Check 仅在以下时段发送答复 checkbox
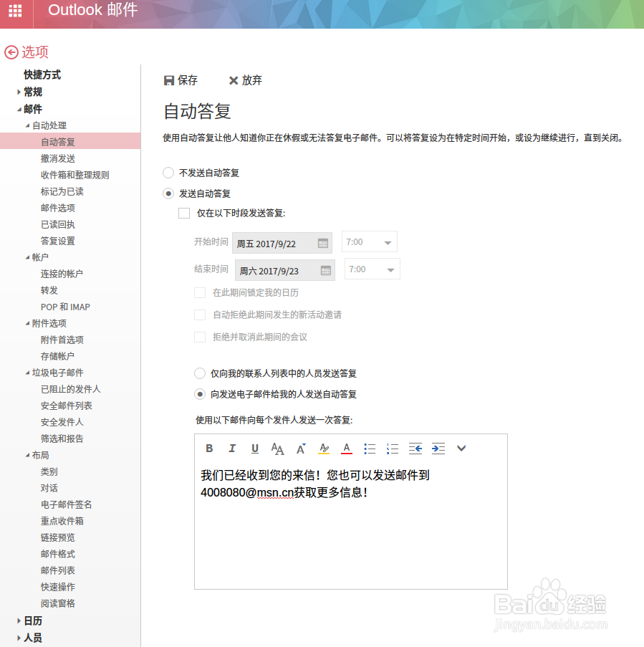Viewport: 644px width, 647px height. point(184,214)
